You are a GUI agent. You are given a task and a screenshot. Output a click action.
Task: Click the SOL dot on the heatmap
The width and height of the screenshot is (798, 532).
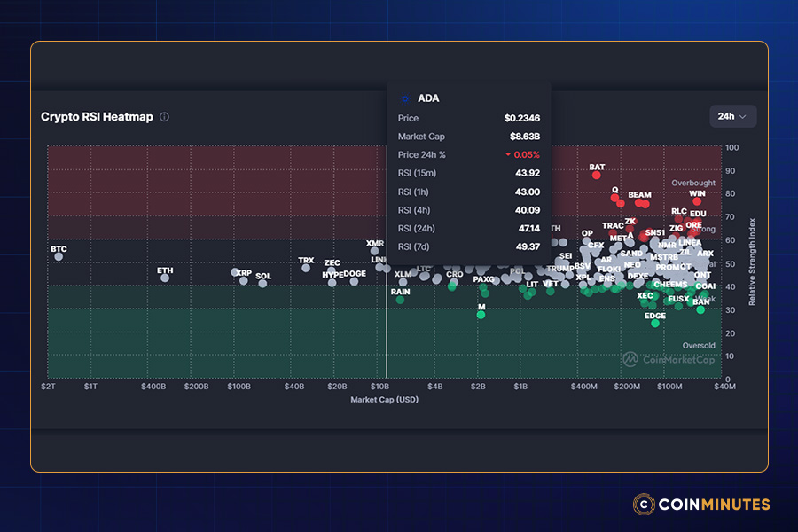pyautogui.click(x=262, y=284)
